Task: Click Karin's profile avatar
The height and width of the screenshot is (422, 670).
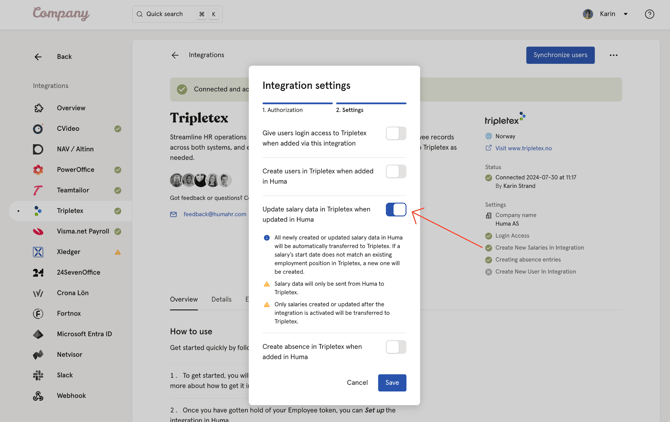Action: click(588, 14)
